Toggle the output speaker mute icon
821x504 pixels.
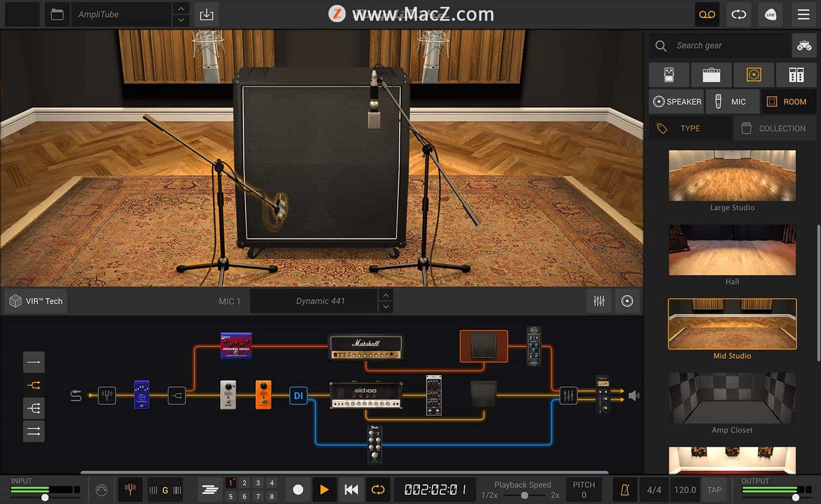pyautogui.click(x=634, y=396)
